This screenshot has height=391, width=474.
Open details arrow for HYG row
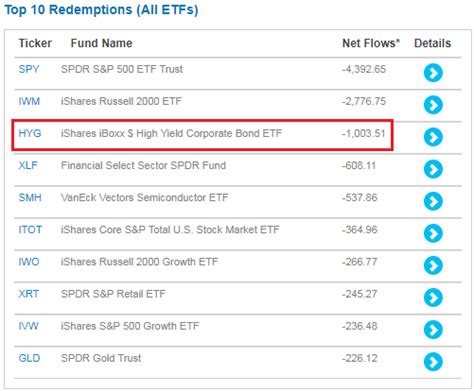(433, 137)
